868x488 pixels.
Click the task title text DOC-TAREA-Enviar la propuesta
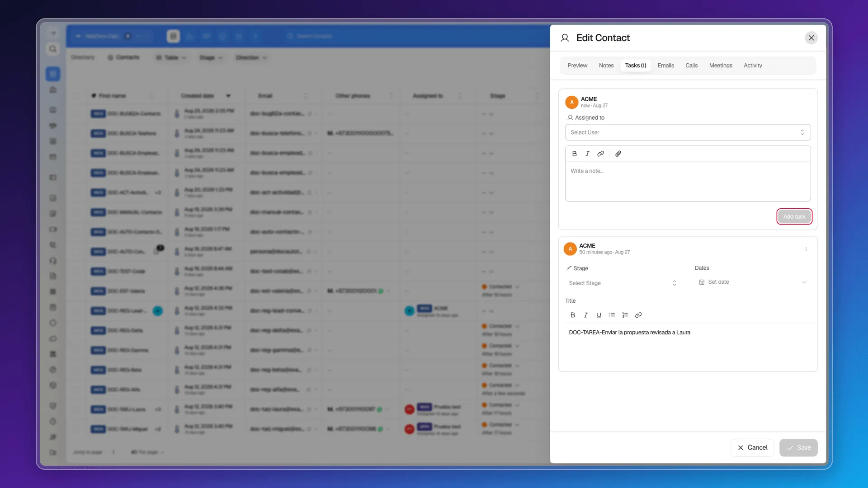point(629,333)
